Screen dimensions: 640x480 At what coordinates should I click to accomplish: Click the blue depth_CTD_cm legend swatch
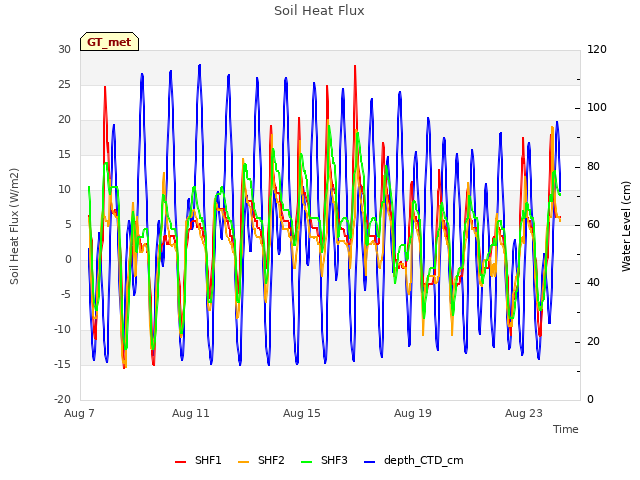click(369, 462)
